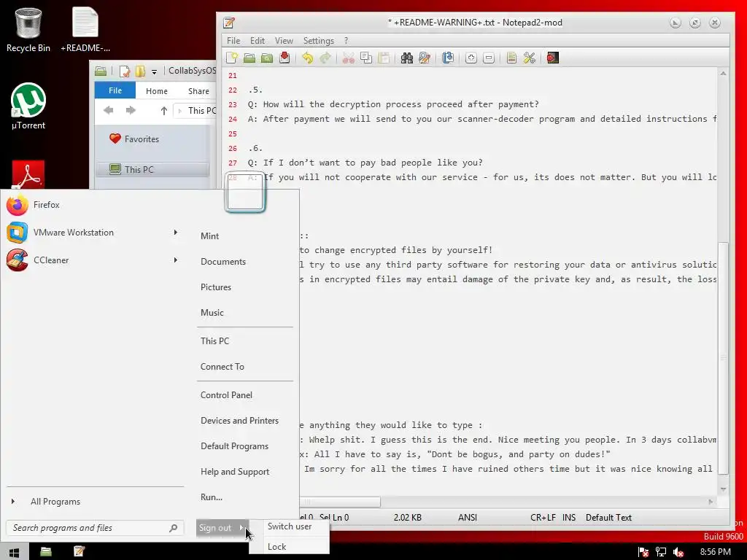Open the Explorer window File tab
The height and width of the screenshot is (560, 747).
click(115, 90)
